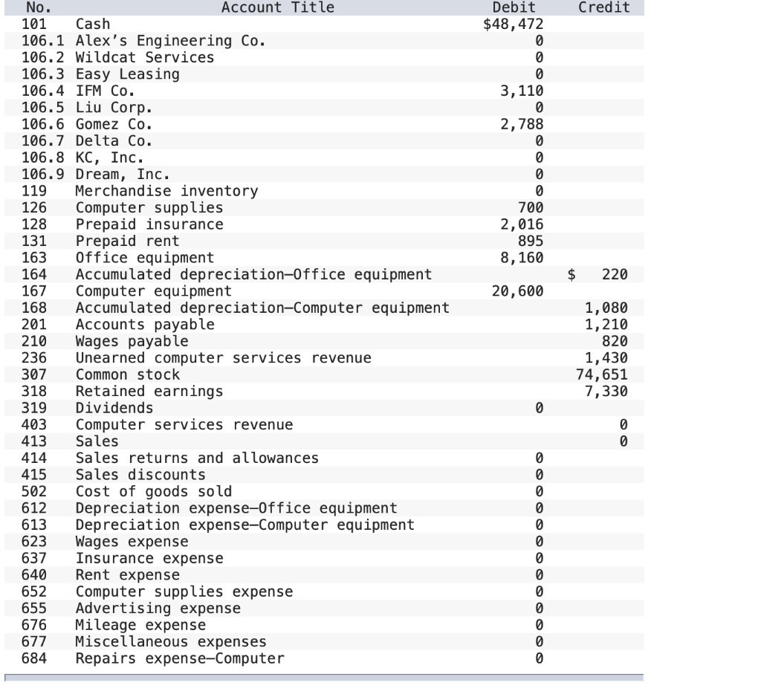
Task: Select the 'Wildcat Services' account
Action: point(145,57)
